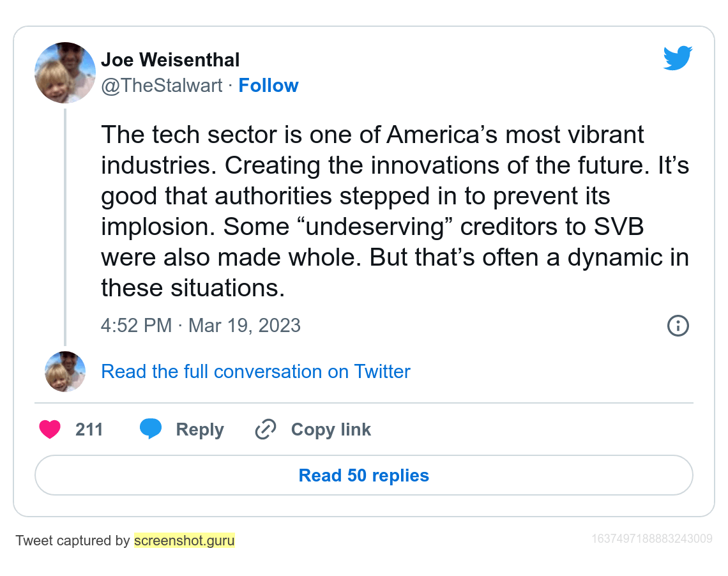Viewport: 728px width, 576px height.
Task: Click the chain link copy icon
Action: pyautogui.click(x=266, y=429)
